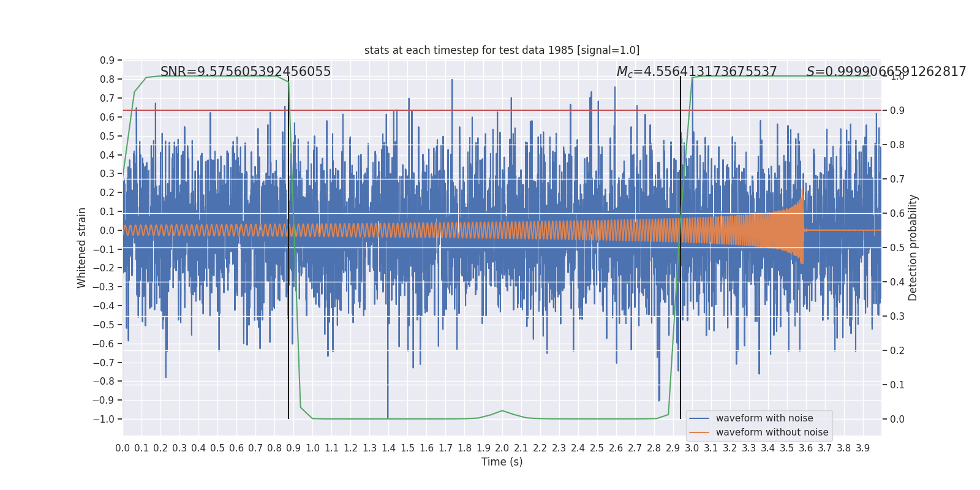The image size is (980, 490).
Task: Click the SNR value annotation
Action: pyautogui.click(x=246, y=72)
